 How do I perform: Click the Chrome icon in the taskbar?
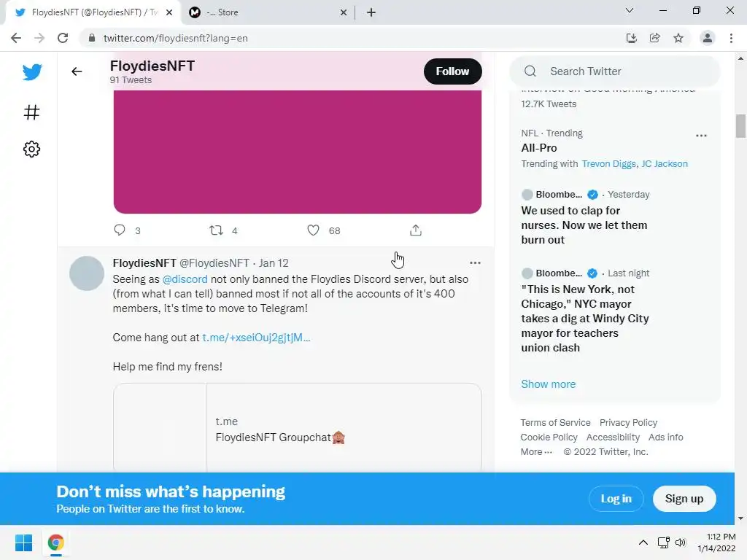pos(56,542)
